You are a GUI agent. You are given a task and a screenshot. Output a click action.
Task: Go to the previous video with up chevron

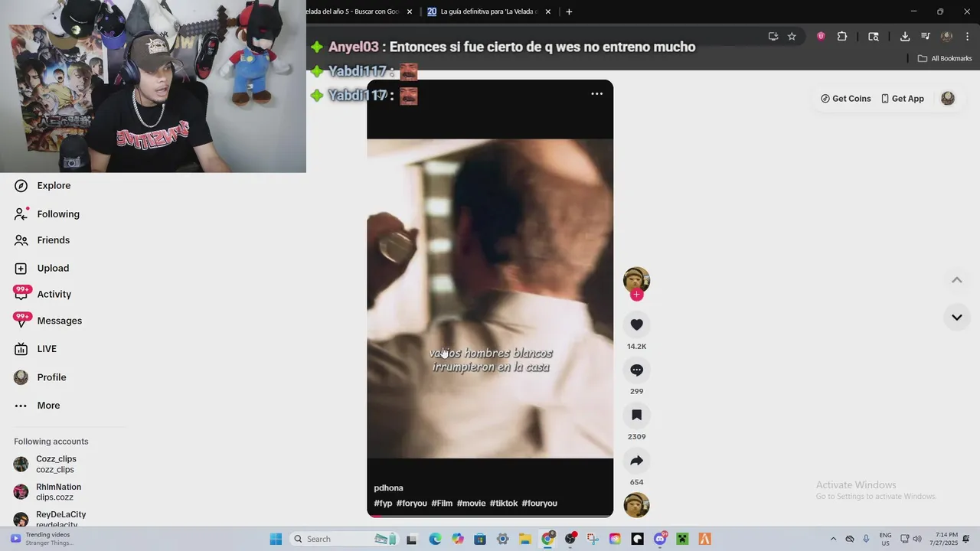pos(956,280)
